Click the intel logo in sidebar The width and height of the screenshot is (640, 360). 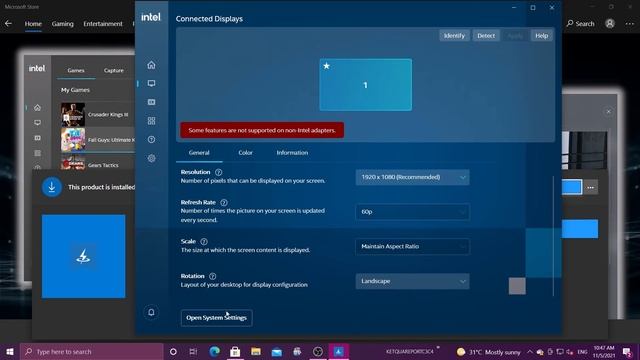tap(151, 17)
